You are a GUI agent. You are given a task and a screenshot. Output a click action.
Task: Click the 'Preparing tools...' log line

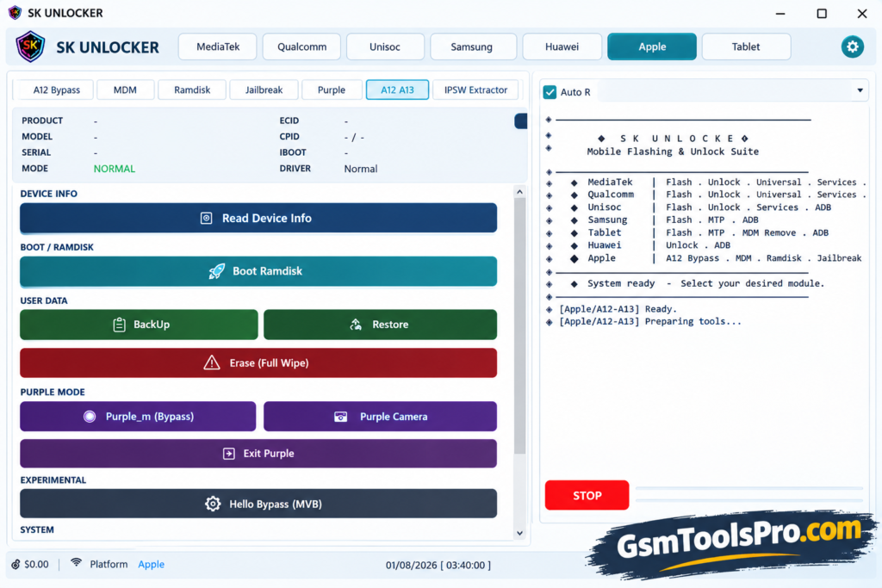(650, 321)
